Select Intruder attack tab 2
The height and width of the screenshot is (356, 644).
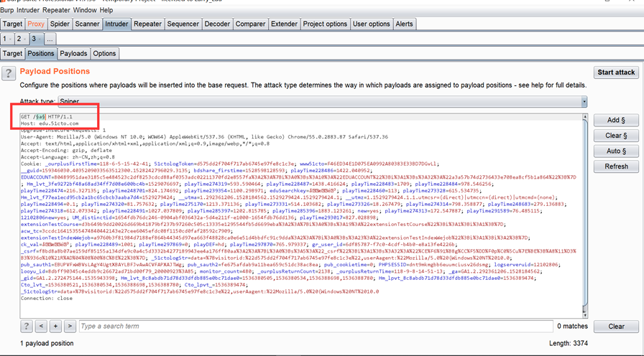pyautogui.click(x=19, y=39)
